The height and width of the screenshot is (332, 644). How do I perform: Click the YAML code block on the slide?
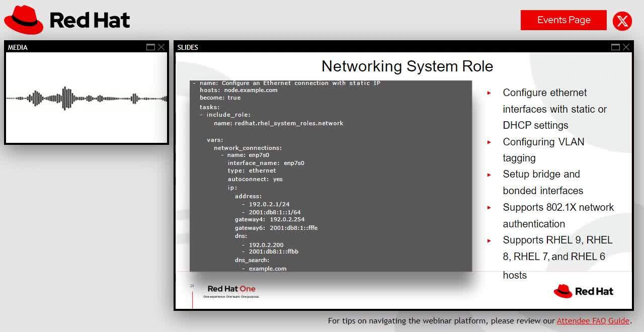click(331, 176)
